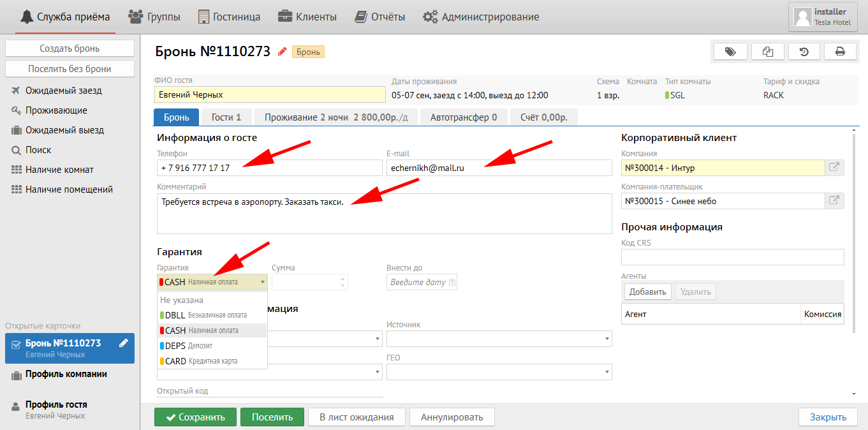Click calendar icon in Внести до field

point(452,282)
